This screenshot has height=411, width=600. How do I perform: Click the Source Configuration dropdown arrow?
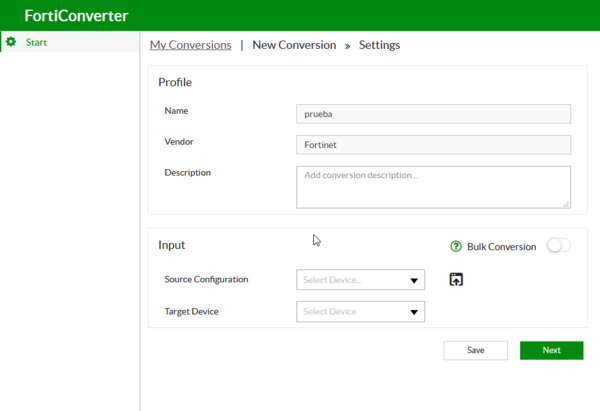414,281
